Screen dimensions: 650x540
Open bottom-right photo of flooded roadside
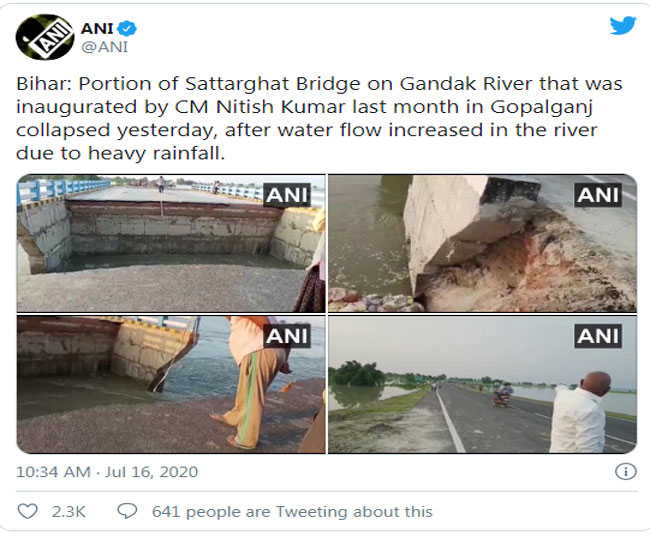point(482,385)
